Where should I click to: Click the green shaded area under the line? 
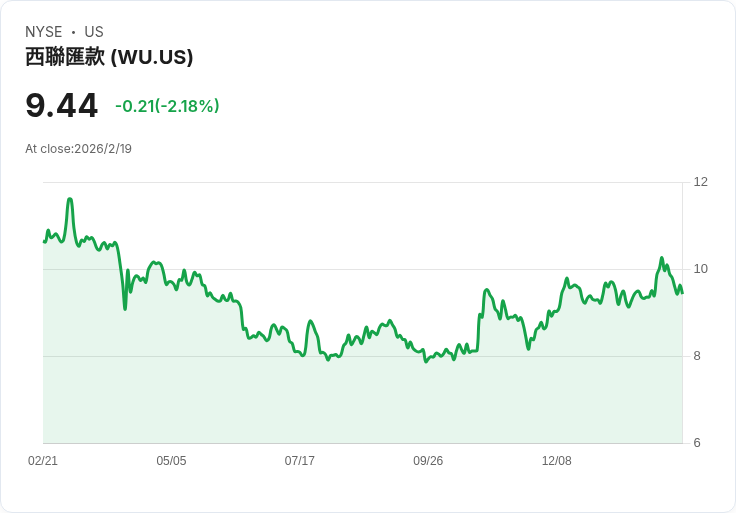click(362, 399)
